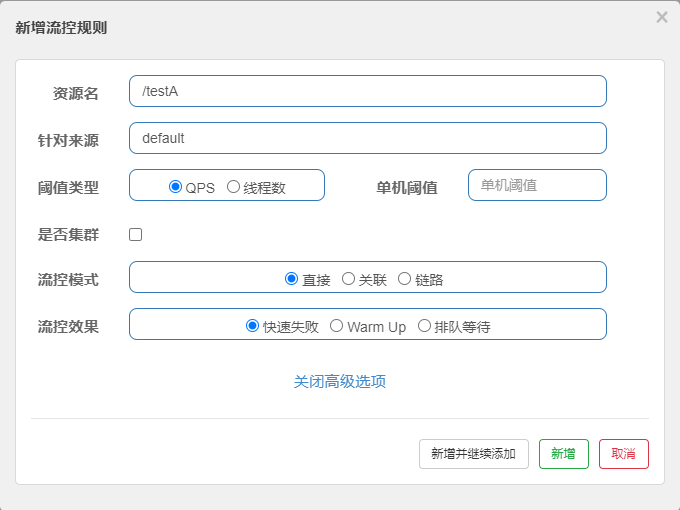
Task: Choose the 快速失败 effect option
Action: pyautogui.click(x=252, y=325)
